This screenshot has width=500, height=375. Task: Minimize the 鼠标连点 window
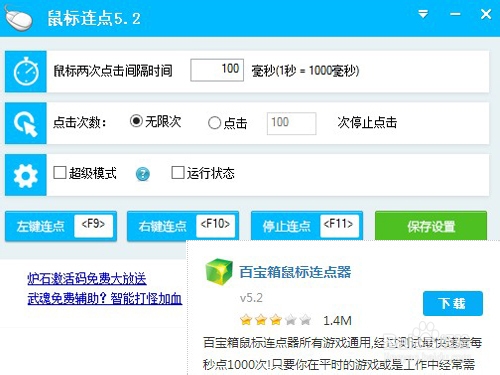(x=455, y=14)
